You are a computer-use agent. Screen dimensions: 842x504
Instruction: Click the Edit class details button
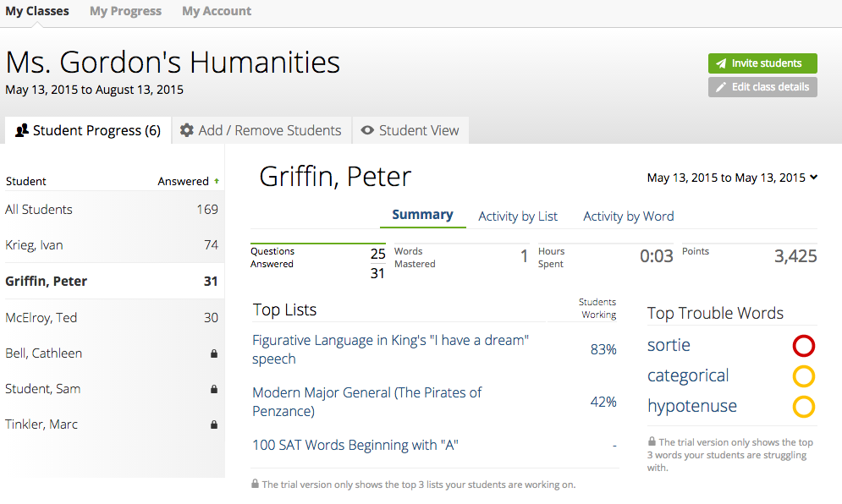click(762, 87)
